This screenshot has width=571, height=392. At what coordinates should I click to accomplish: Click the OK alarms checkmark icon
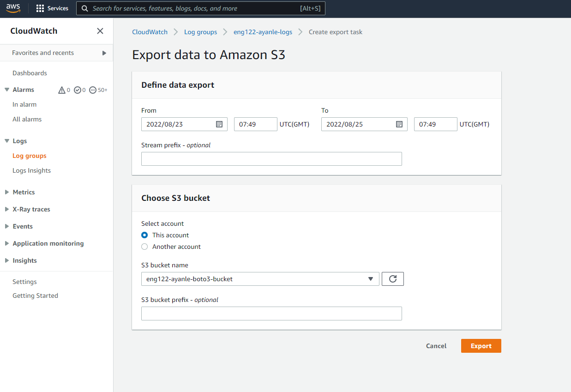pos(78,90)
